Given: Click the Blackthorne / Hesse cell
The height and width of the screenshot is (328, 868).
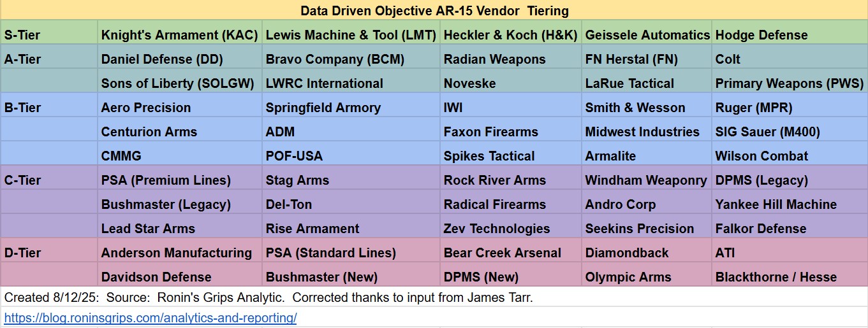Looking at the screenshot, I should 790,277.
